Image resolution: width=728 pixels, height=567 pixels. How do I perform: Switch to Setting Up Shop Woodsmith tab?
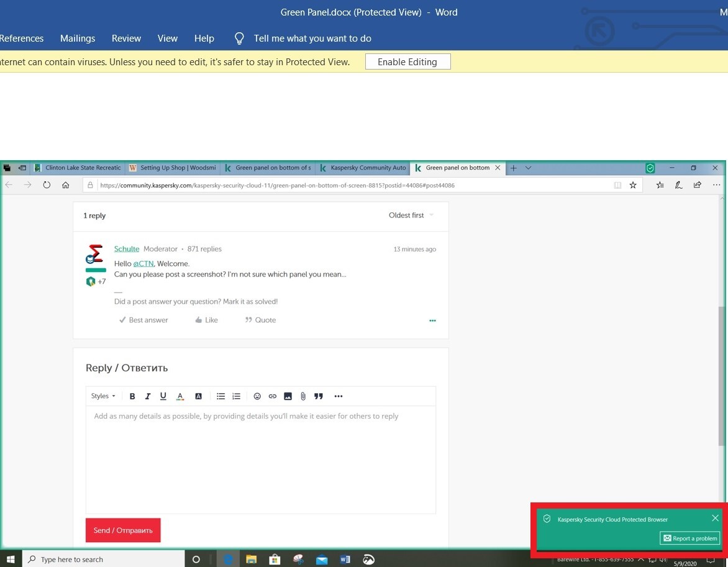click(173, 168)
